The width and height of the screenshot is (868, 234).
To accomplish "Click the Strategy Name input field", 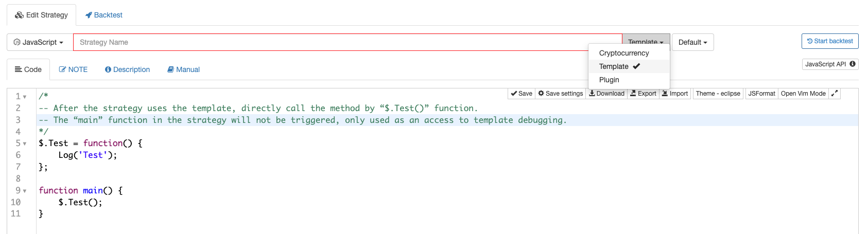I will [x=348, y=42].
